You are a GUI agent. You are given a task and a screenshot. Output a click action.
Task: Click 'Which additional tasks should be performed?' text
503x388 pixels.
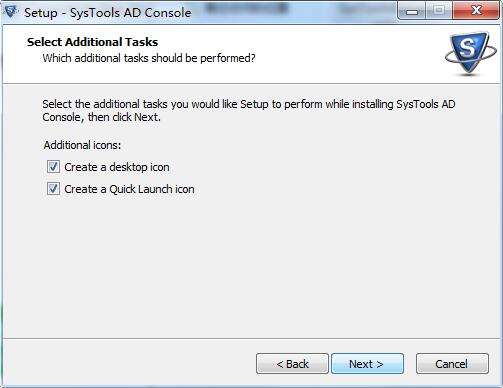149,58
